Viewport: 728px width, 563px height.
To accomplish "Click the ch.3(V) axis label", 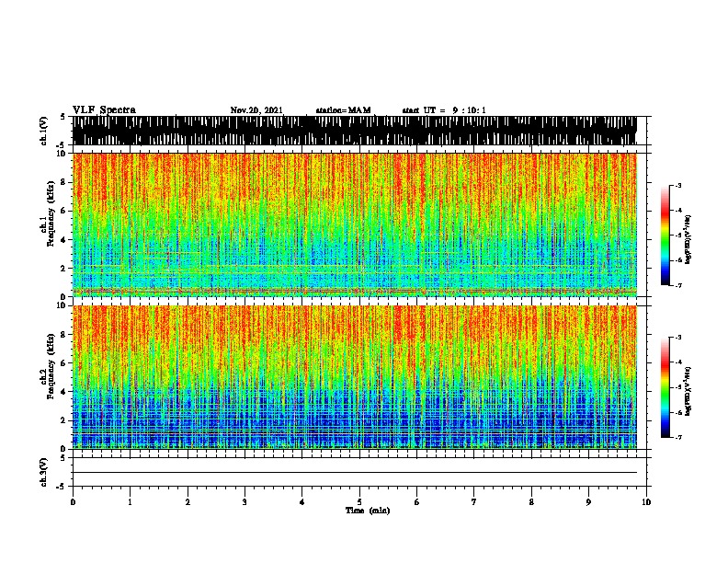I will pos(44,472).
